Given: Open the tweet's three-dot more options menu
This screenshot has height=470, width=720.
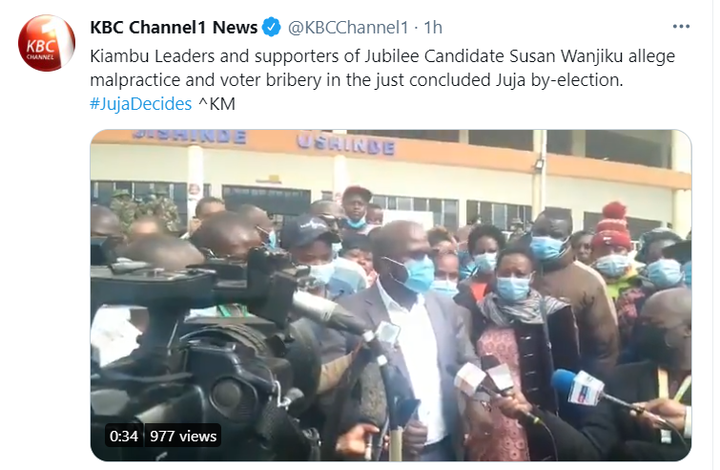Looking at the screenshot, I should coord(681,27).
